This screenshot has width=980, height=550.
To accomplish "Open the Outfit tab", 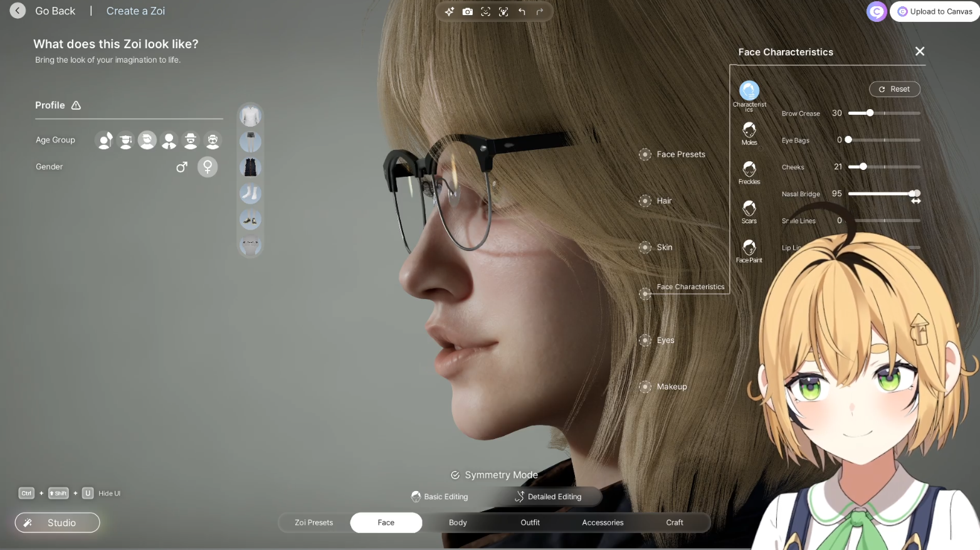I will (x=530, y=522).
